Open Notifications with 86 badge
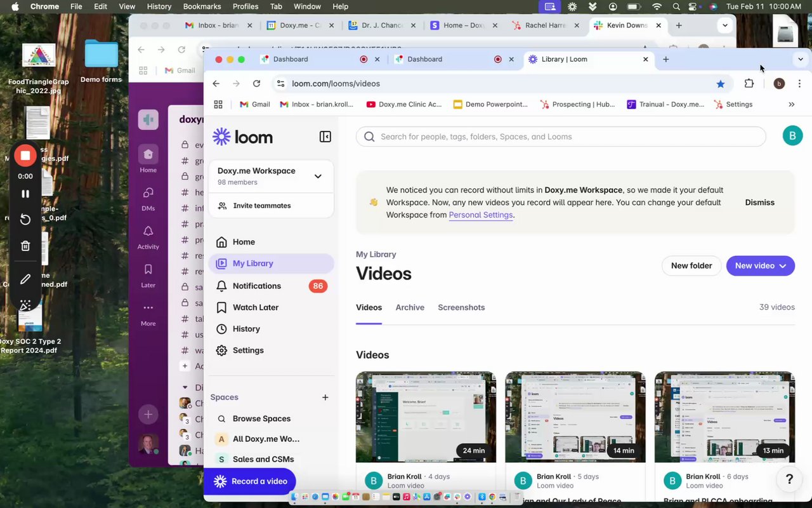The width and height of the screenshot is (812, 508). click(271, 286)
